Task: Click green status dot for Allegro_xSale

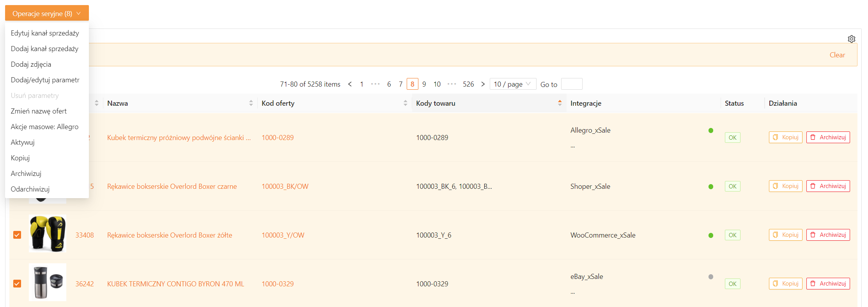Action: click(710, 131)
